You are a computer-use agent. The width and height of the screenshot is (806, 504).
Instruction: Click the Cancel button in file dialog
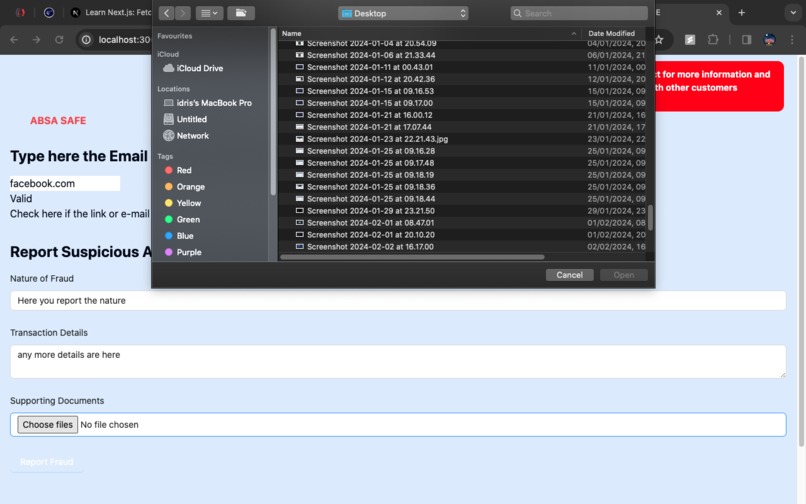tap(570, 275)
